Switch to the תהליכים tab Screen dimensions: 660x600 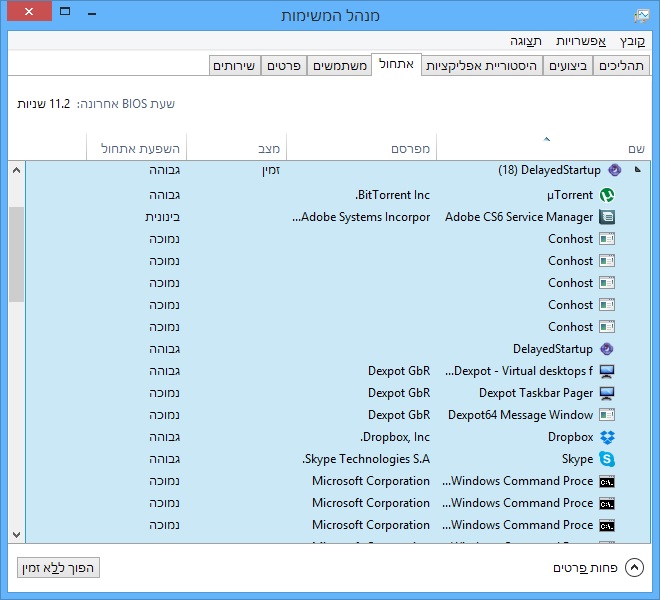click(621, 66)
